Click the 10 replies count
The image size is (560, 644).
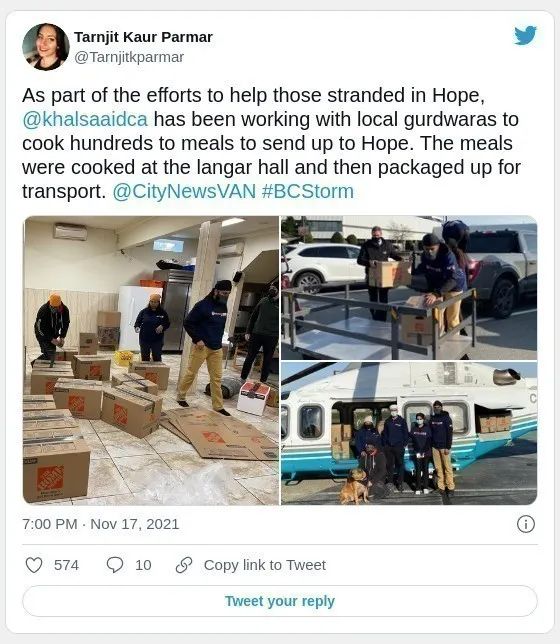tap(143, 565)
